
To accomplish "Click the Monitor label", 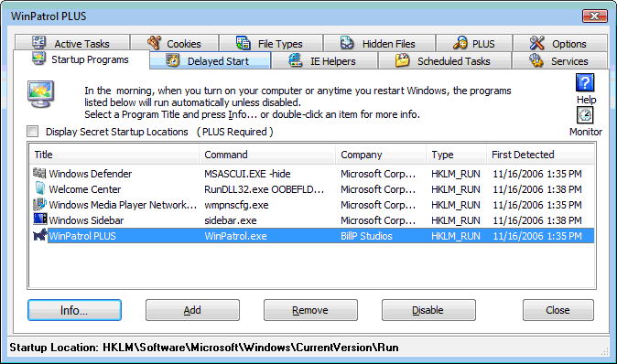I will tap(586, 132).
